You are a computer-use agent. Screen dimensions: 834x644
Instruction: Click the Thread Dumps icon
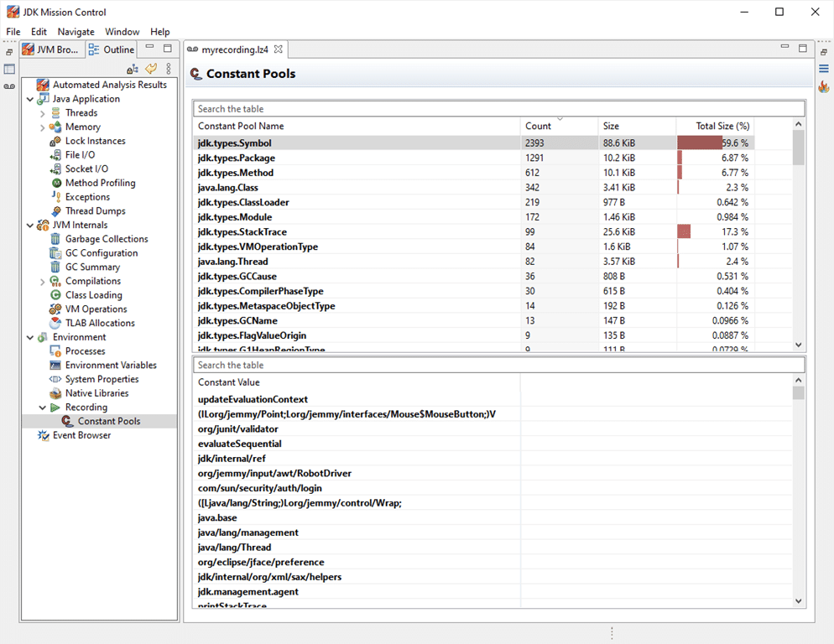[56, 211]
